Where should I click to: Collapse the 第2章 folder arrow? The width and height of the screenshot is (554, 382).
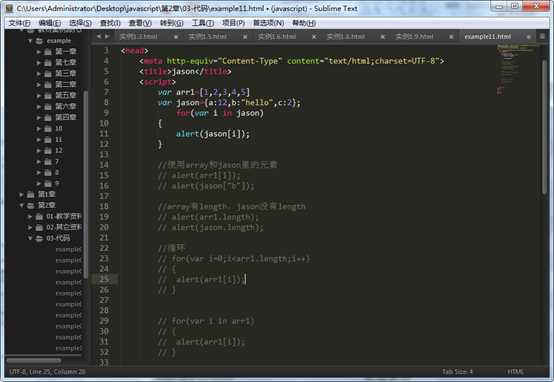[22, 205]
